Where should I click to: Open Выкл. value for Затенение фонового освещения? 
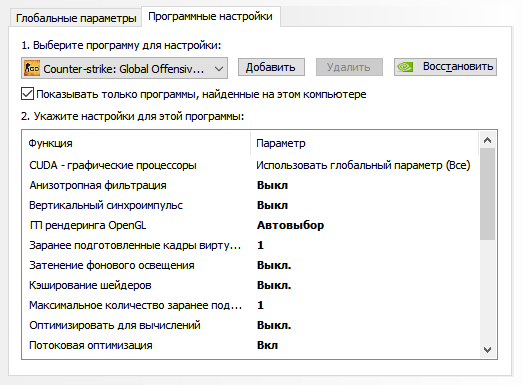(x=274, y=265)
